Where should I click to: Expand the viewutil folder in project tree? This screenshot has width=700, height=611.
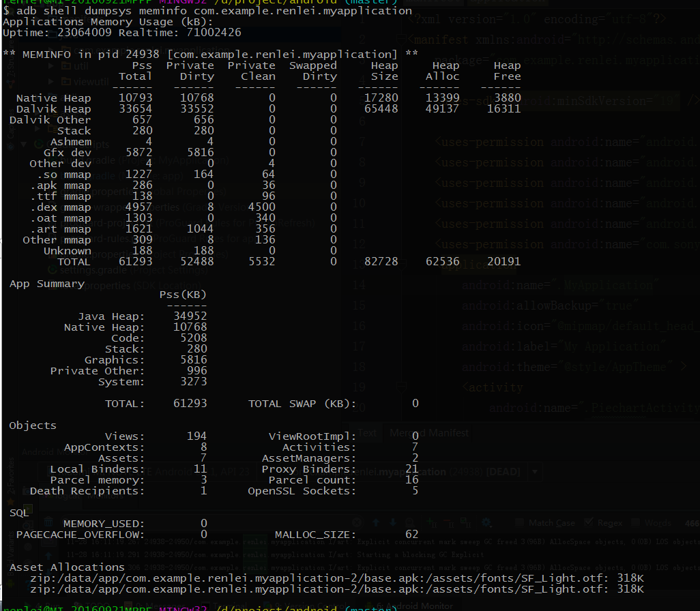[x=51, y=82]
